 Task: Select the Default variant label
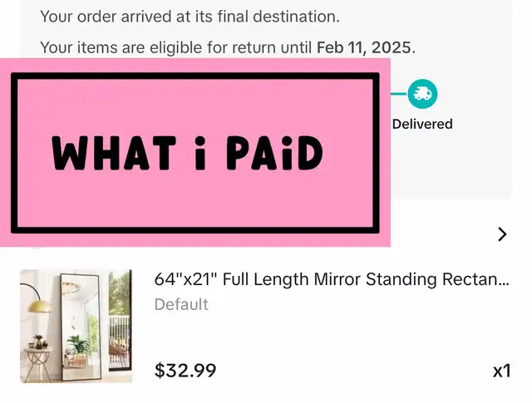(x=181, y=304)
